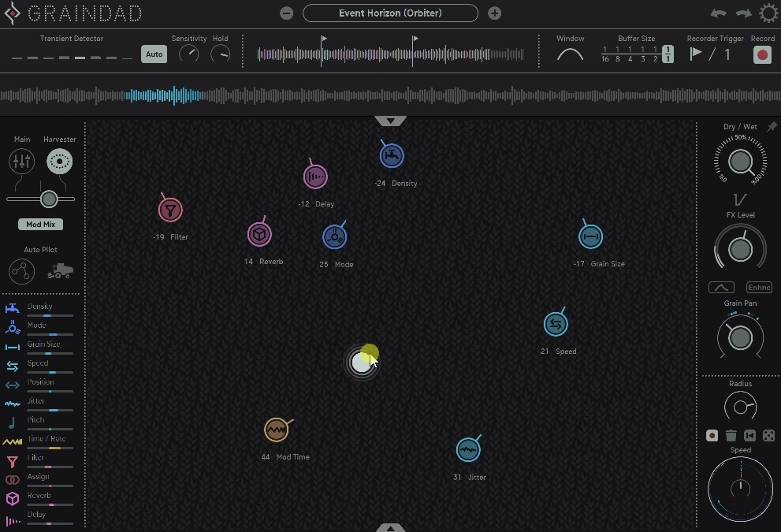The width and height of the screenshot is (781, 532).
Task: Toggle the Enhnc button
Action: click(x=759, y=287)
